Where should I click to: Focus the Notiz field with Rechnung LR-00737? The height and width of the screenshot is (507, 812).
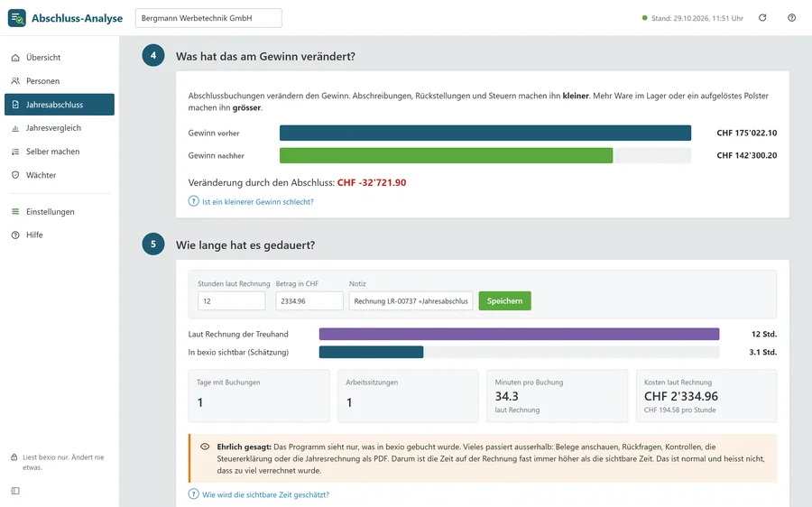pos(411,301)
